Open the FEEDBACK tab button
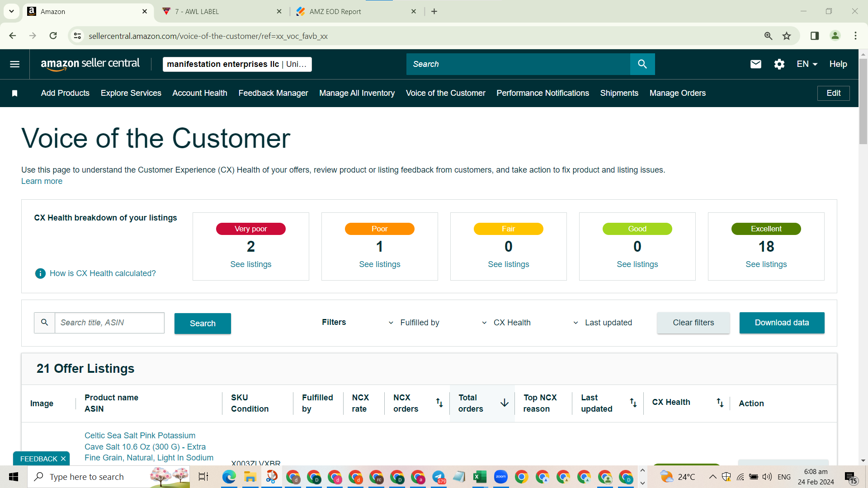The image size is (868, 488). pos(39,459)
